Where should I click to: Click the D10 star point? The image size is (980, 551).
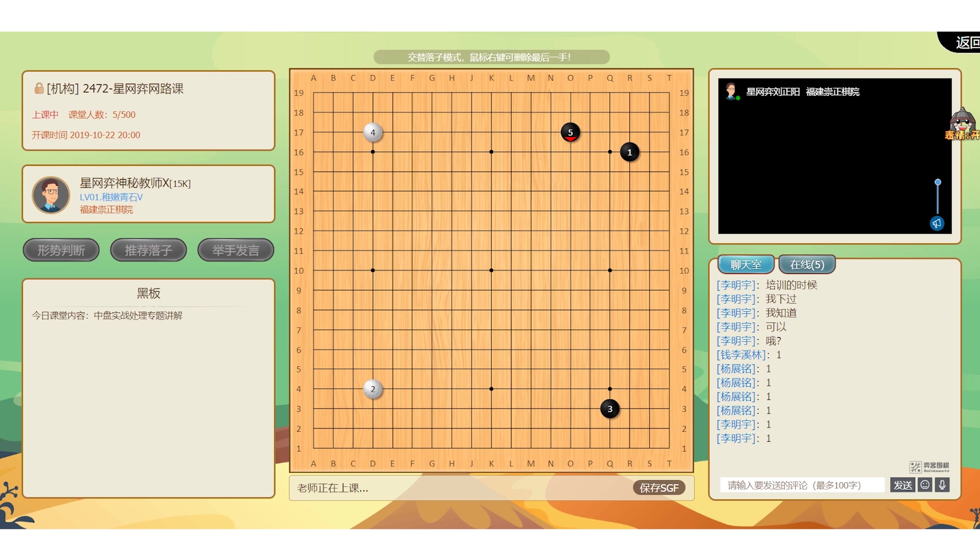tap(373, 270)
